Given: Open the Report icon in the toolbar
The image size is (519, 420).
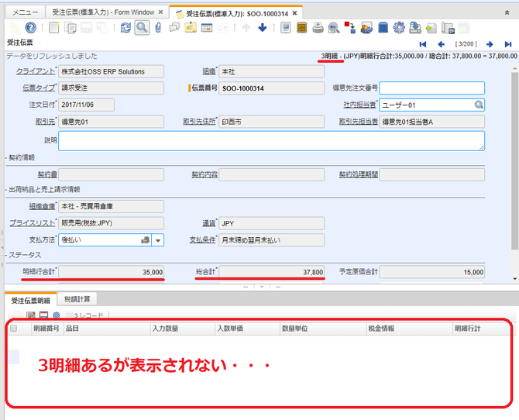Looking at the screenshot, I should 285,27.
